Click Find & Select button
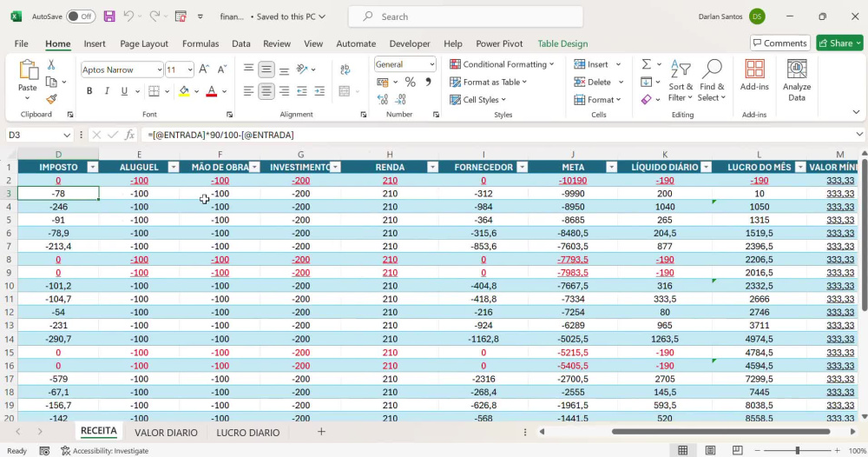This screenshot has width=868, height=457. pyautogui.click(x=712, y=81)
